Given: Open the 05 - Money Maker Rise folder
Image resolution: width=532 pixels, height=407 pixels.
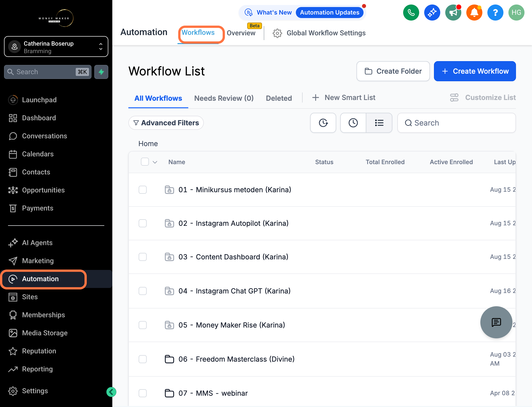Looking at the screenshot, I should [x=232, y=325].
